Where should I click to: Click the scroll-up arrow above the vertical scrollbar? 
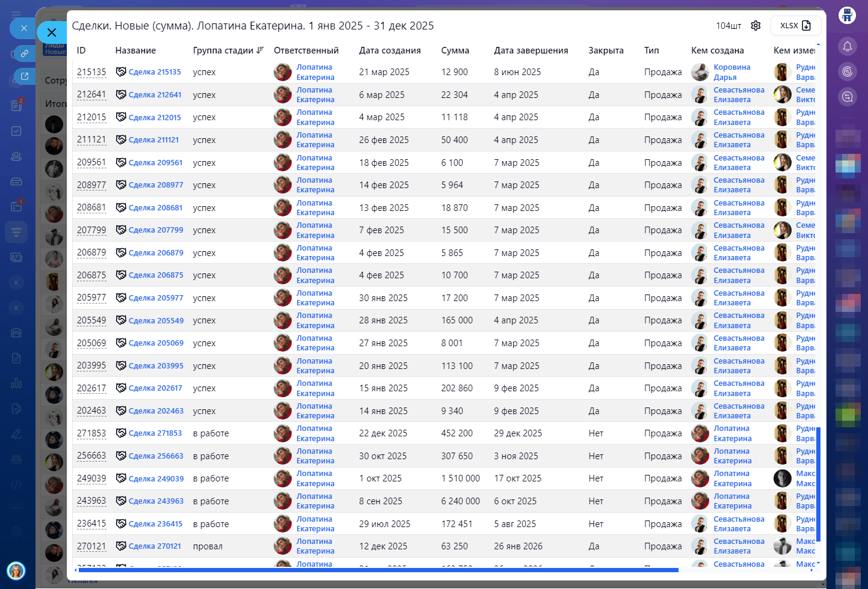click(x=818, y=45)
